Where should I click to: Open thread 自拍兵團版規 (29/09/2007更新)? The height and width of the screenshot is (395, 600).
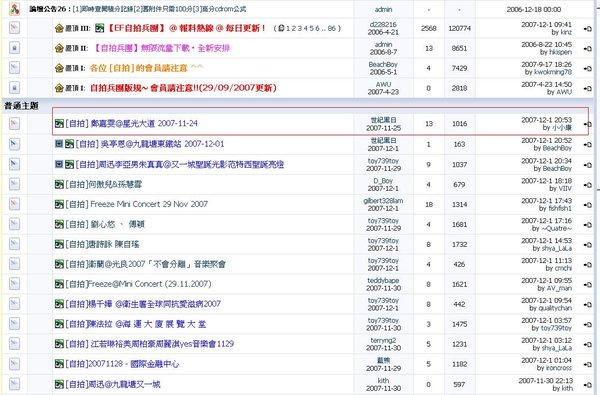coord(183,88)
